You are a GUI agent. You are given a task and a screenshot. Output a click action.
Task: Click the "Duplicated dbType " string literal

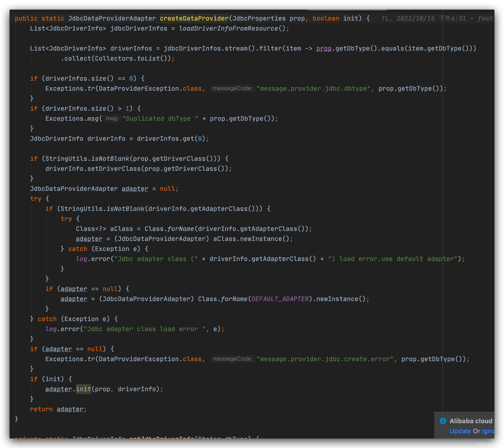(160, 119)
